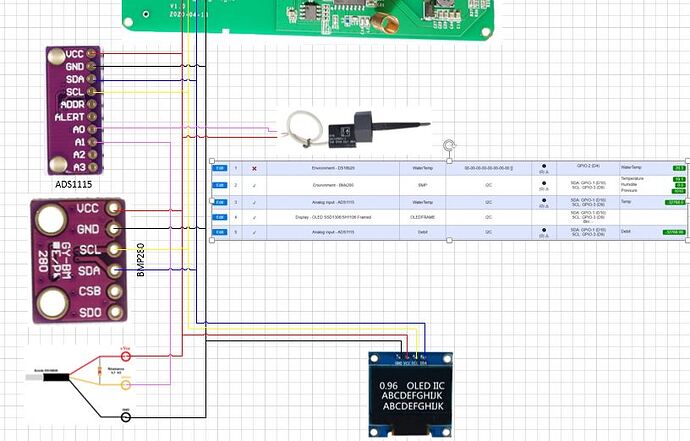Click the vertical BMP280 text label
Viewport: 690px width, 441px height.
coord(141,260)
